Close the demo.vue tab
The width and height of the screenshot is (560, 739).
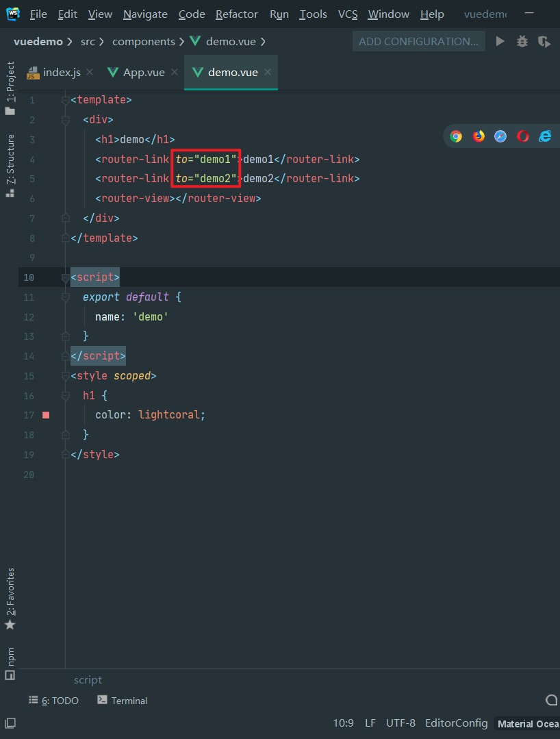tap(268, 72)
